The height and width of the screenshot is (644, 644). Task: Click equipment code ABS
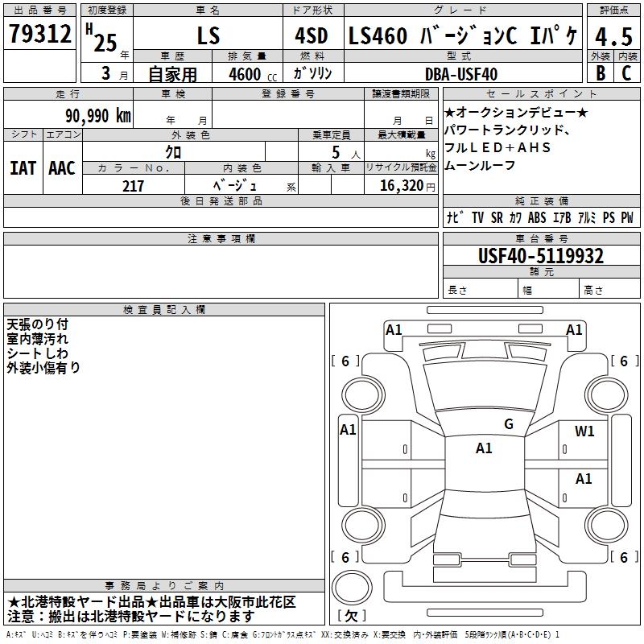pyautogui.click(x=537, y=217)
